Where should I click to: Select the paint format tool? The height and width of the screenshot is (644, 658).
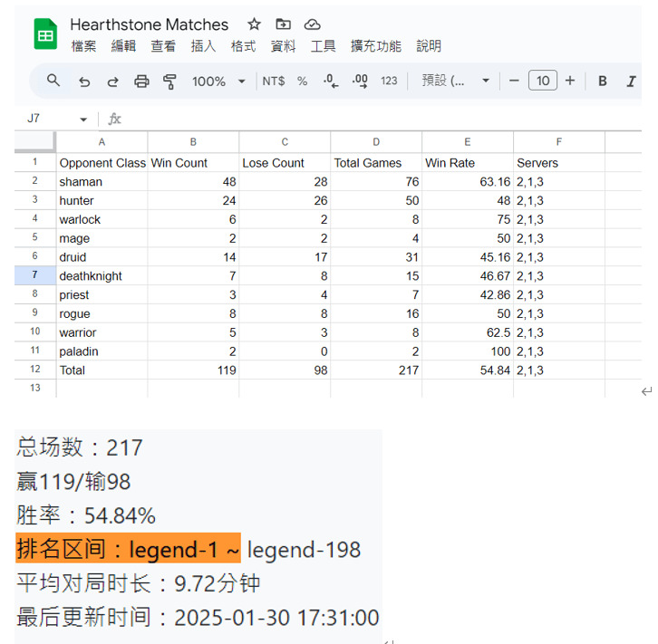169,82
